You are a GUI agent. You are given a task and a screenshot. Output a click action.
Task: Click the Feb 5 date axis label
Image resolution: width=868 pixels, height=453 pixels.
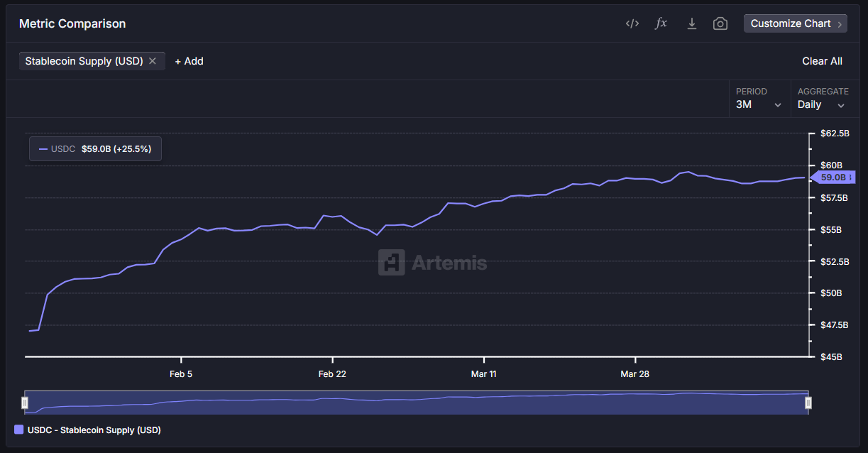181,374
